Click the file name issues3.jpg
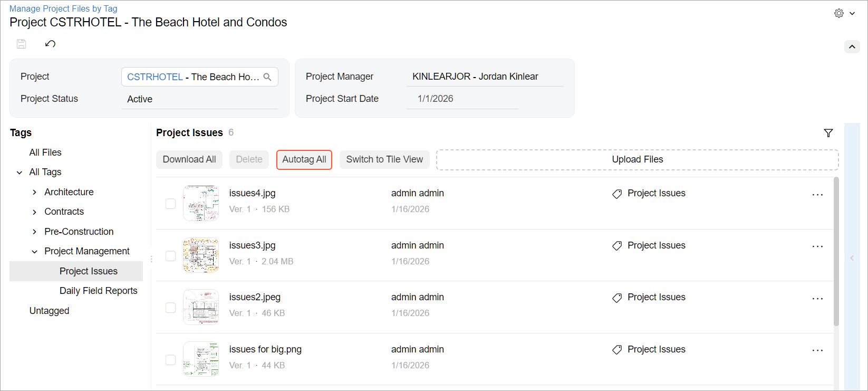The height and width of the screenshot is (391, 868). (252, 245)
